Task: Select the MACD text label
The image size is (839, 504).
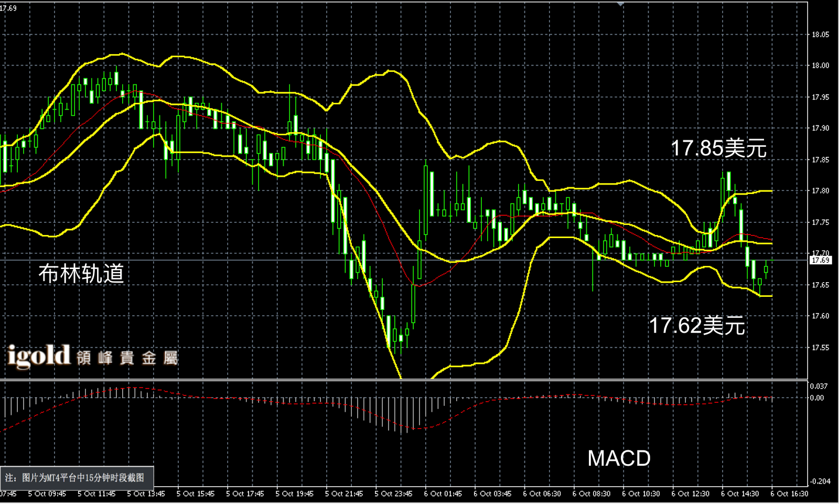Action: click(x=619, y=458)
